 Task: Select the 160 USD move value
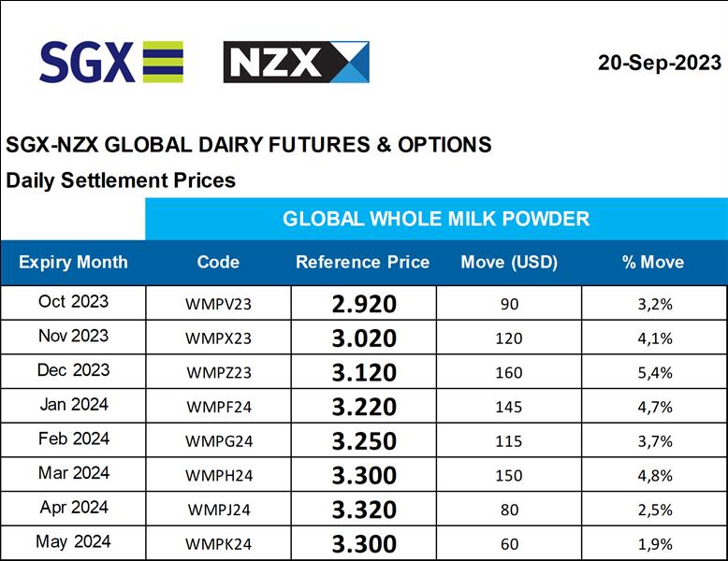(x=509, y=372)
